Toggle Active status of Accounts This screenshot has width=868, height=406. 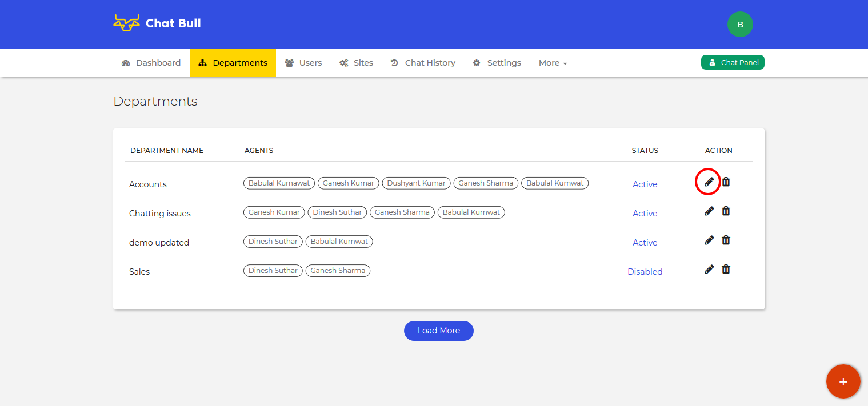coord(645,184)
